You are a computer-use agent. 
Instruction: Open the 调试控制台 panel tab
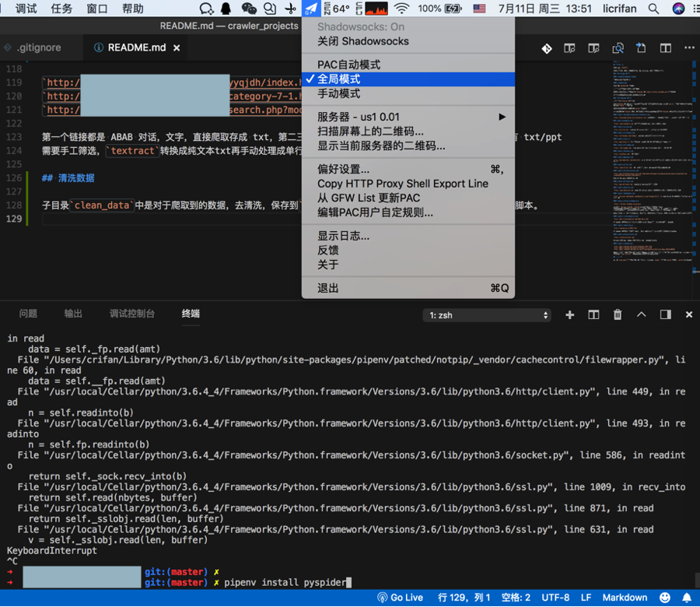click(132, 314)
